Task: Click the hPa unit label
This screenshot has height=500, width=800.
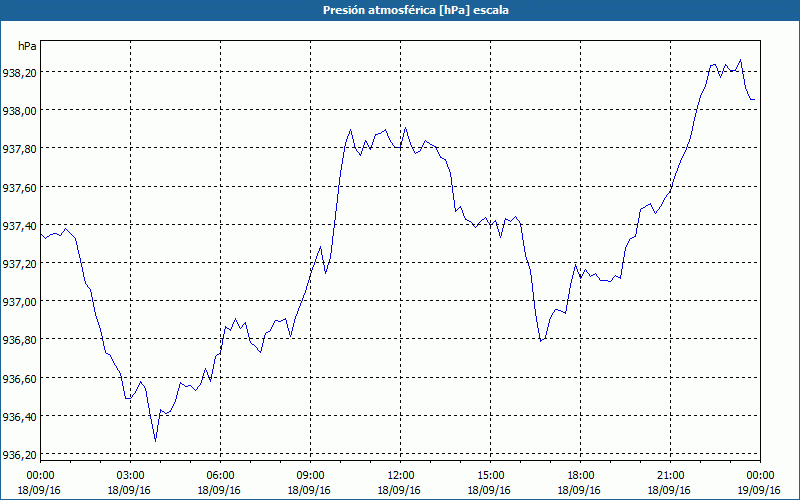Action: coord(27,46)
